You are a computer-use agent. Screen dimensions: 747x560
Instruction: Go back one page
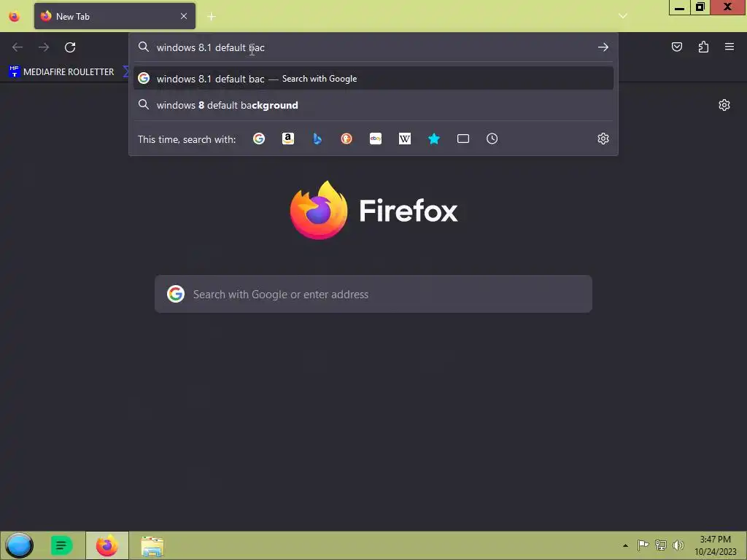(18, 47)
